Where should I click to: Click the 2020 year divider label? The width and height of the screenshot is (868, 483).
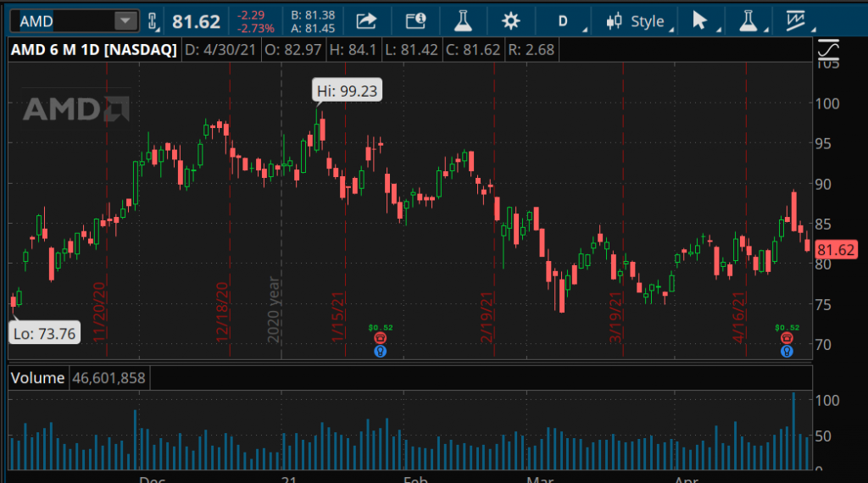coord(275,310)
